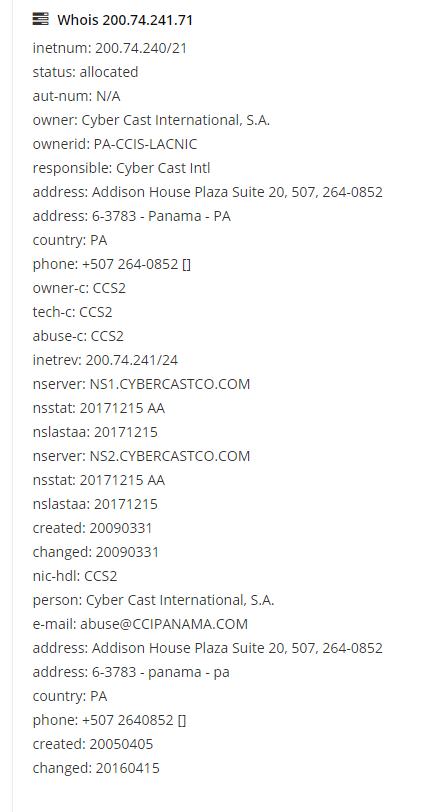
Task: Click the abuse@CCIPANAMA.COM e-mail address
Action: 164,624
